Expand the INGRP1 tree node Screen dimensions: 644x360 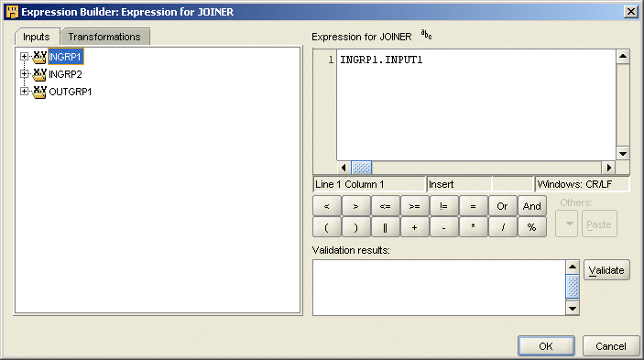[x=24, y=57]
